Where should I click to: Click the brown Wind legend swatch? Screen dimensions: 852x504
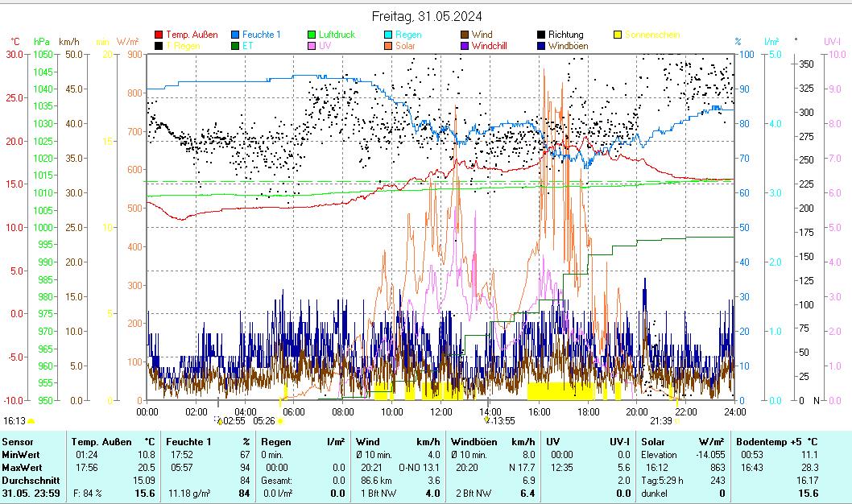465,35
